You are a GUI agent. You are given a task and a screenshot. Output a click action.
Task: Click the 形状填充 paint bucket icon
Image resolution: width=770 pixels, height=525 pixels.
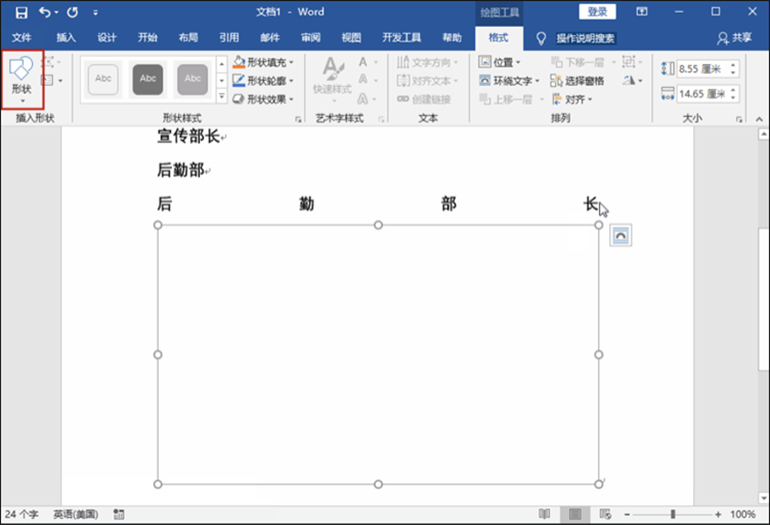[x=239, y=62]
